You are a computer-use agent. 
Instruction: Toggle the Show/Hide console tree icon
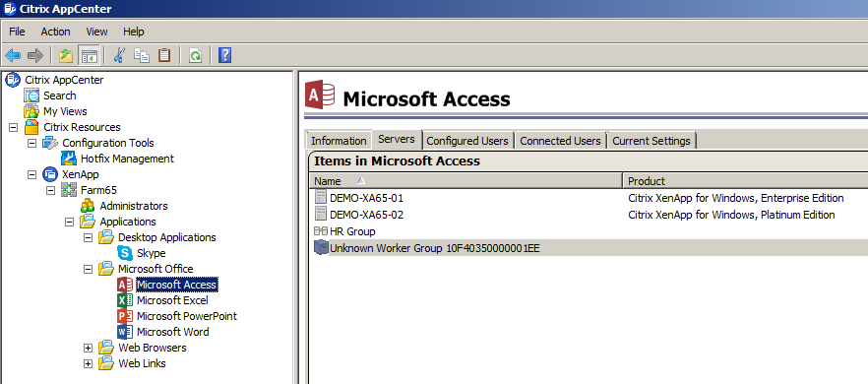tap(89, 55)
